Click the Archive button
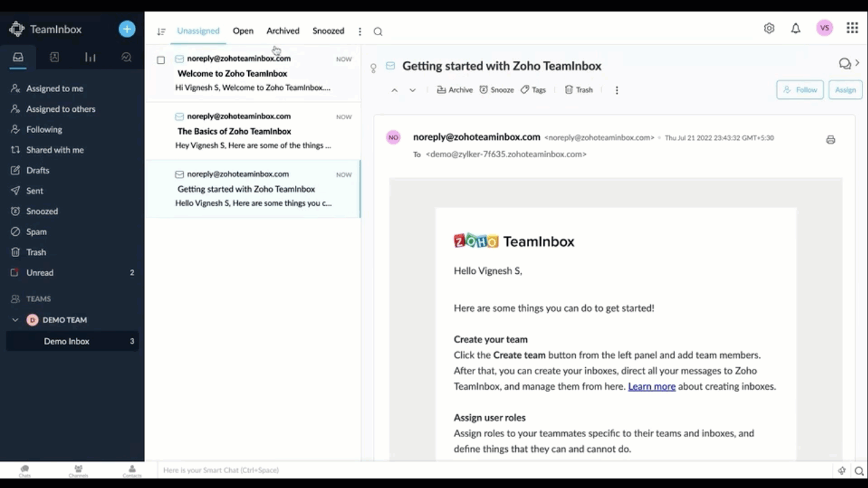Screen dimensions: 868x488 tap(454, 90)
